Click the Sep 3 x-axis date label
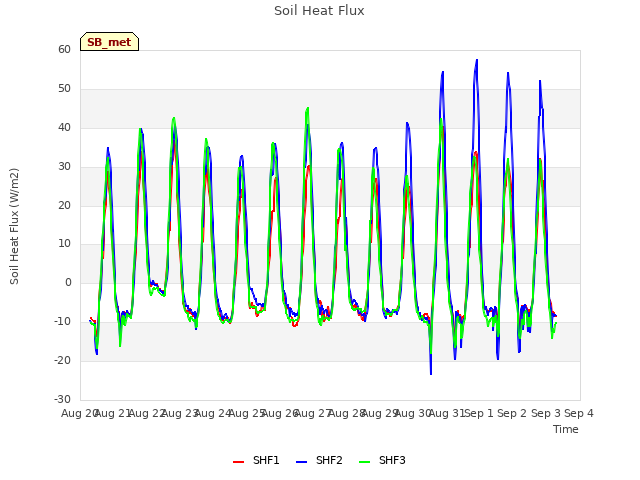Screen dimensions: 640x480 (546, 413)
